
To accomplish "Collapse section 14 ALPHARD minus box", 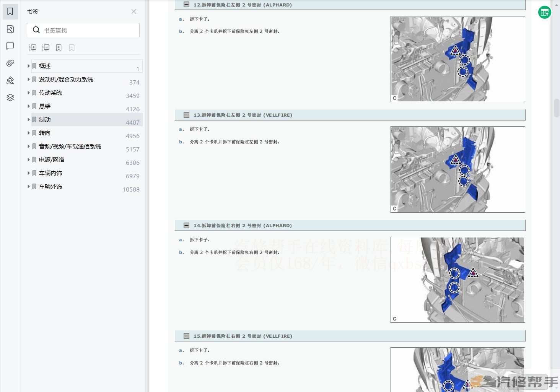I will pyautogui.click(x=186, y=226).
